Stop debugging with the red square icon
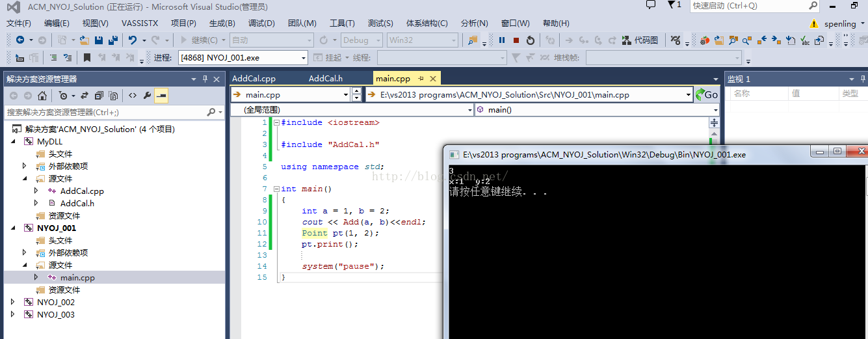Image resolution: width=868 pixels, height=339 pixels. (516, 40)
